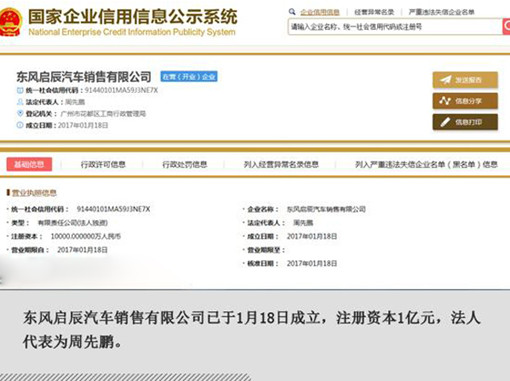Open the 列入经营异常名录信息 tab
The height and width of the screenshot is (381, 510).
coord(281,164)
